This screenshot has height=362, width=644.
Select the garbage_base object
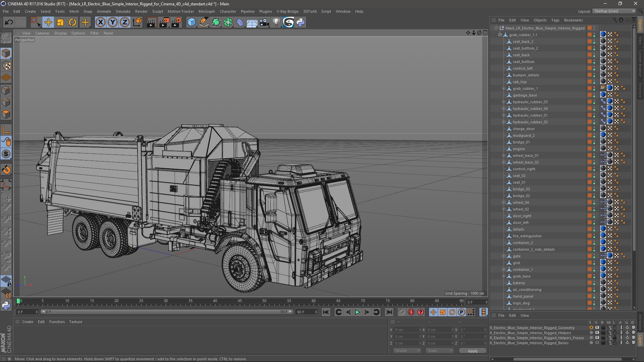click(x=525, y=95)
